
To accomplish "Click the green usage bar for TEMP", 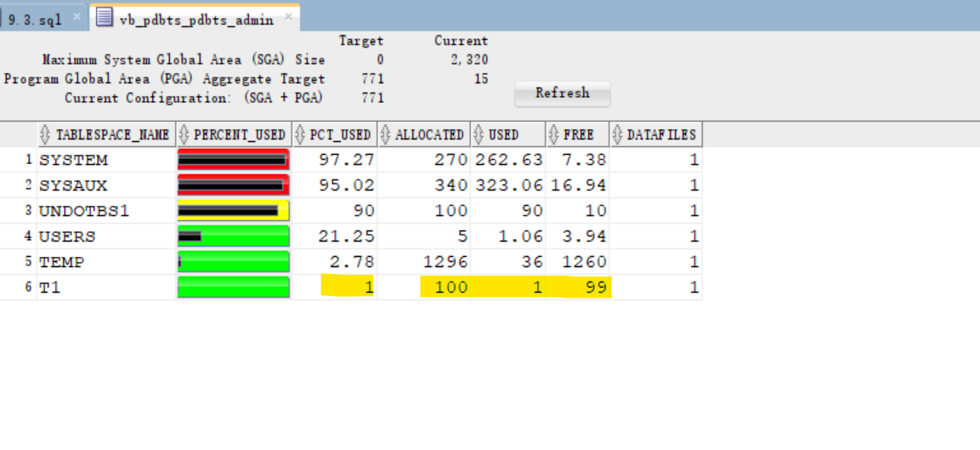I will click(233, 262).
